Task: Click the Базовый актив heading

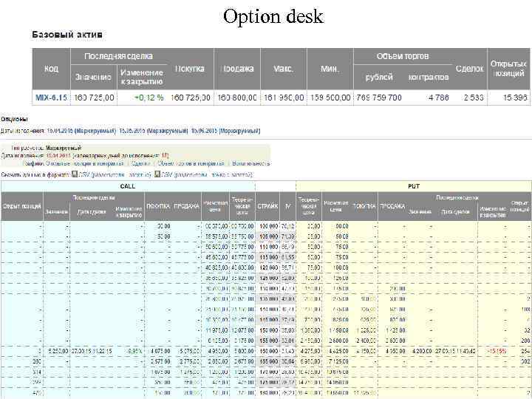Action: (x=67, y=35)
